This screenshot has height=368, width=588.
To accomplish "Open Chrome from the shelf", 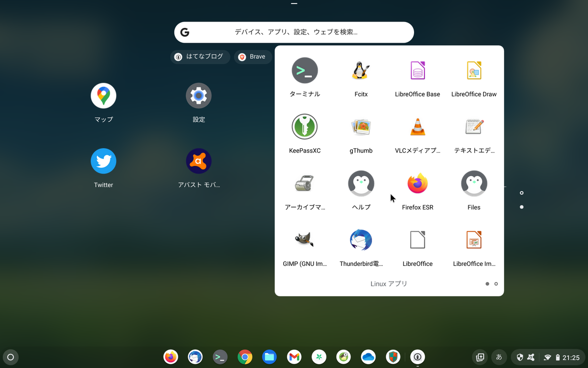I will [245, 357].
